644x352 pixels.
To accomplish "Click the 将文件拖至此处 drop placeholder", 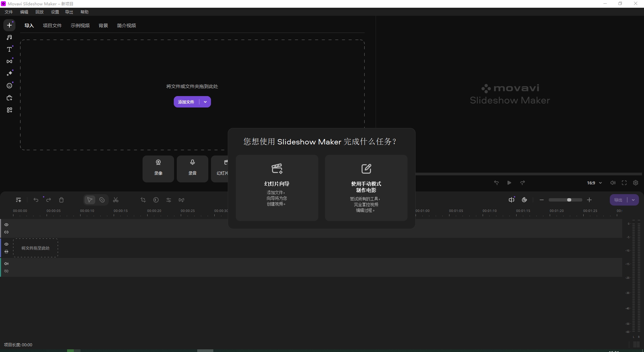I will pos(36,248).
